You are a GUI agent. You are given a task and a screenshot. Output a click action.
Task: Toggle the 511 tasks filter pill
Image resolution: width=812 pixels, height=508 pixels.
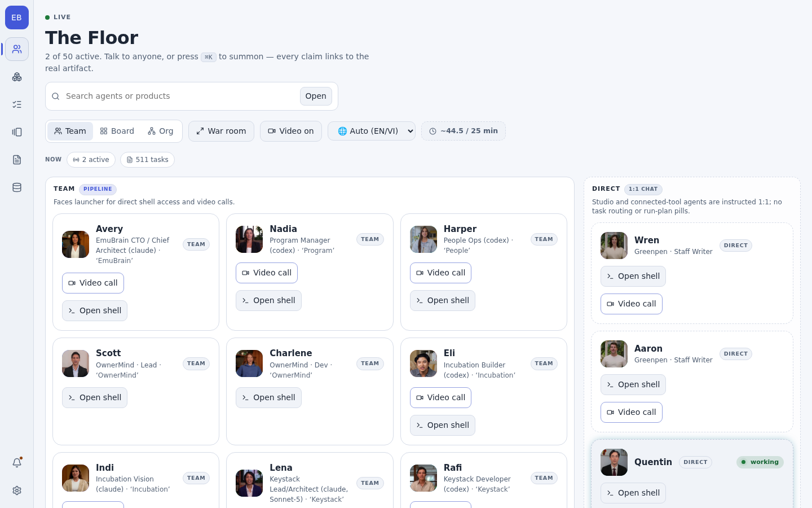[147, 160]
